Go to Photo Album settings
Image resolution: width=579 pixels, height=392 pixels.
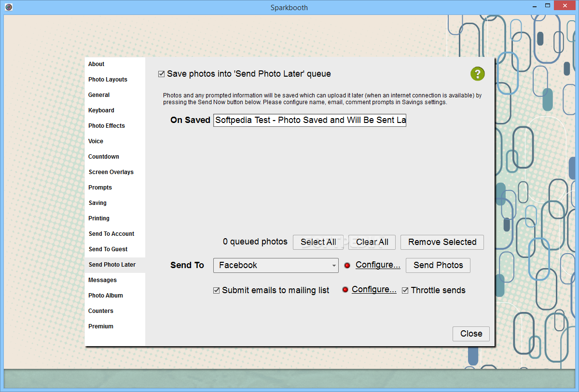[115, 296]
